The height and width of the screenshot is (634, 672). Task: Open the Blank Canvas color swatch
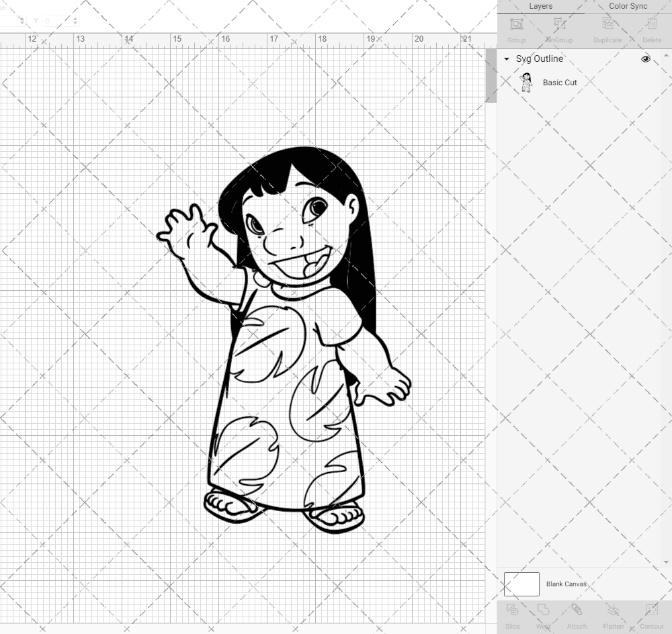point(521,584)
